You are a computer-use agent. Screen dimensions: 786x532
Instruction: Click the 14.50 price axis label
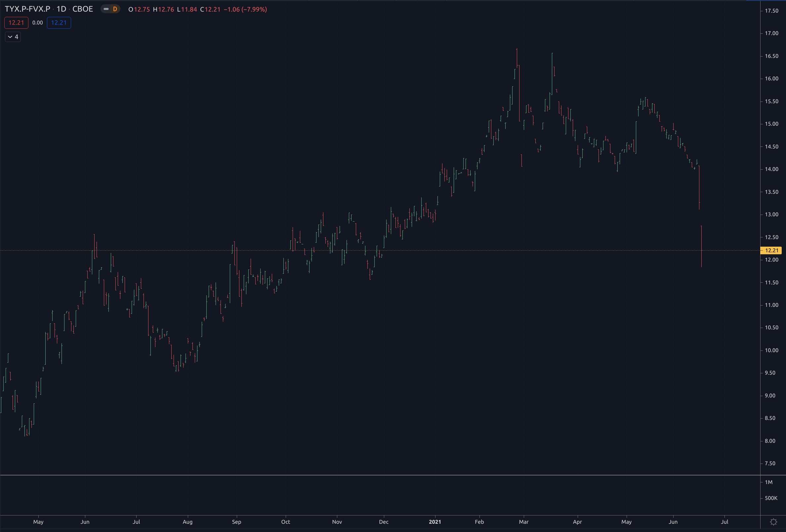(771, 147)
